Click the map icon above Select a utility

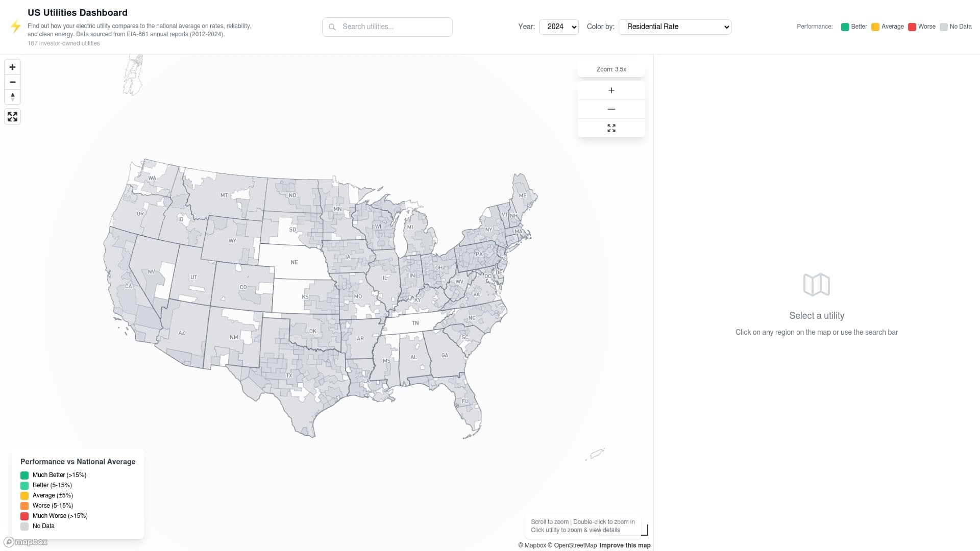click(x=816, y=285)
